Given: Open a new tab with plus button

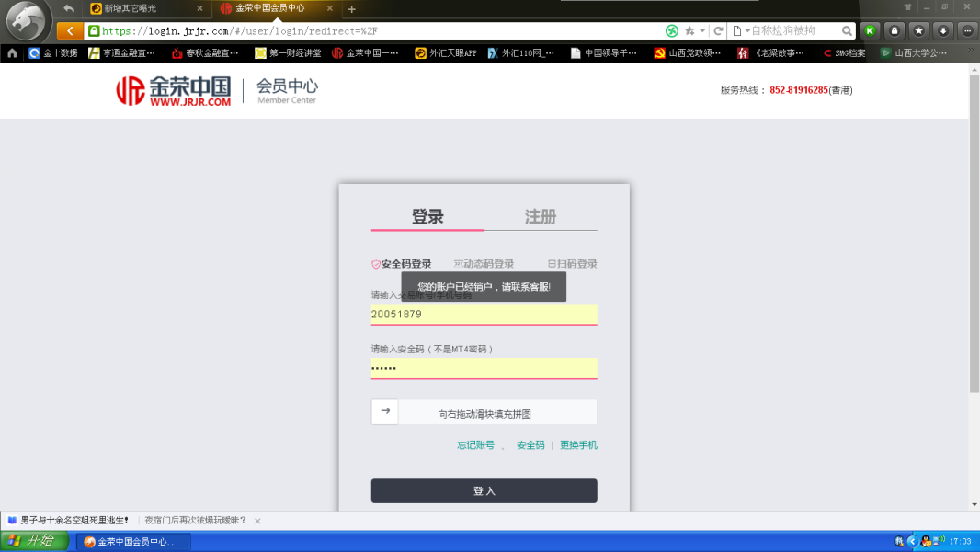Looking at the screenshot, I should (351, 9).
